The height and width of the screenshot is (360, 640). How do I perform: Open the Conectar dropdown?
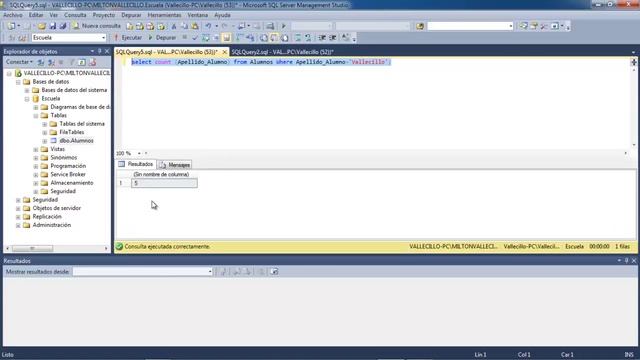click(x=19, y=62)
